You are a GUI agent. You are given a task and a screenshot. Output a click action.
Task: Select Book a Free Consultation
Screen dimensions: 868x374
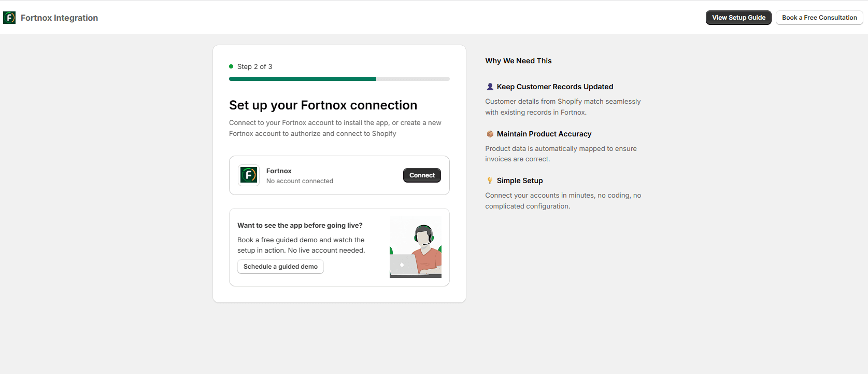[x=819, y=18]
